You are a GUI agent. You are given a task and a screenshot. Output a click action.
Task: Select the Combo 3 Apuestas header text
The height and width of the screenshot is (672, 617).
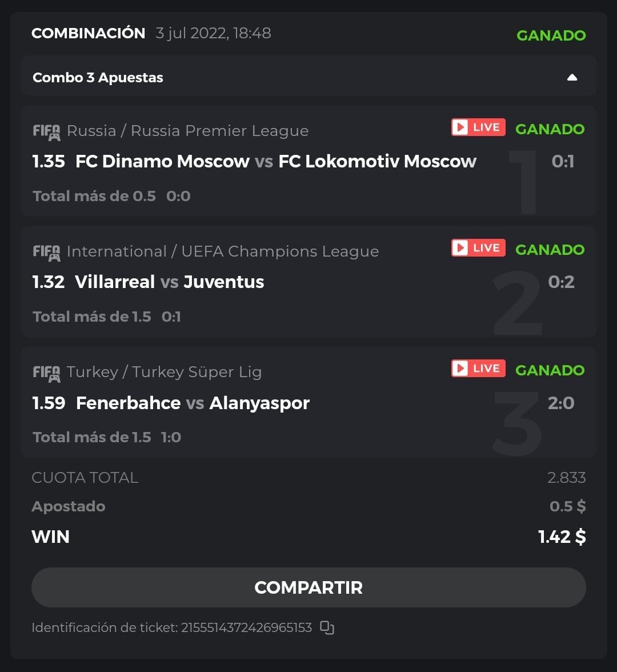click(x=98, y=78)
